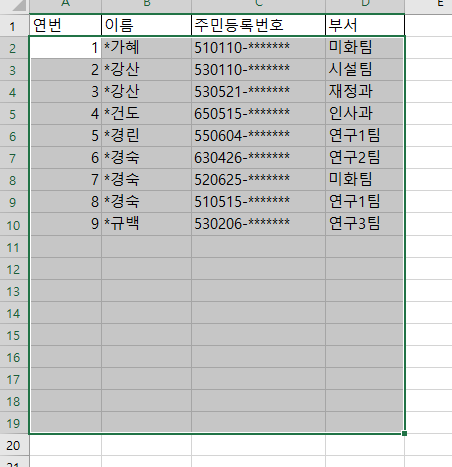
Task: Select ID cell 520625-*******
Action: tap(259, 180)
